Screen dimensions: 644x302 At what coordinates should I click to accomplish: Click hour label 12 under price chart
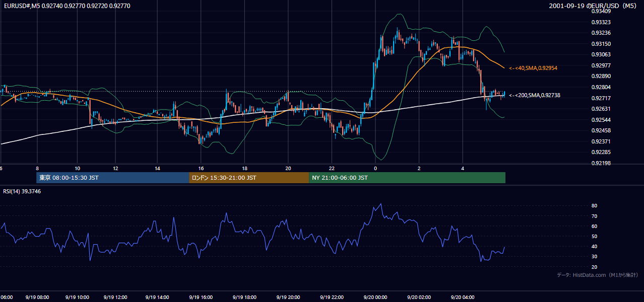tap(116, 168)
